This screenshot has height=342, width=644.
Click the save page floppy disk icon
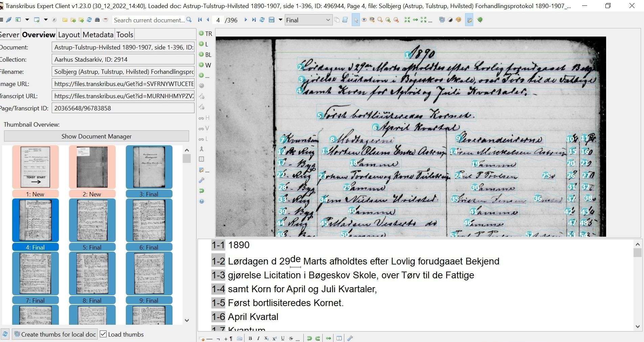point(271,20)
